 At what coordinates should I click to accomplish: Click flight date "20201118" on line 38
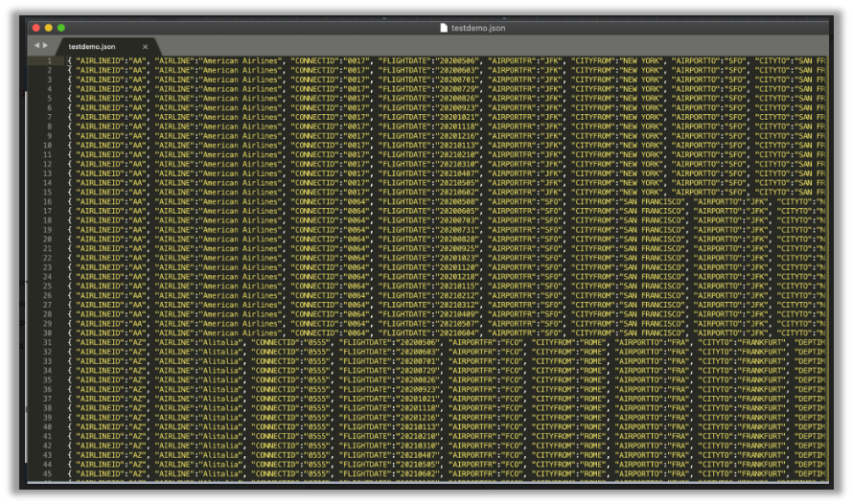[x=418, y=408]
